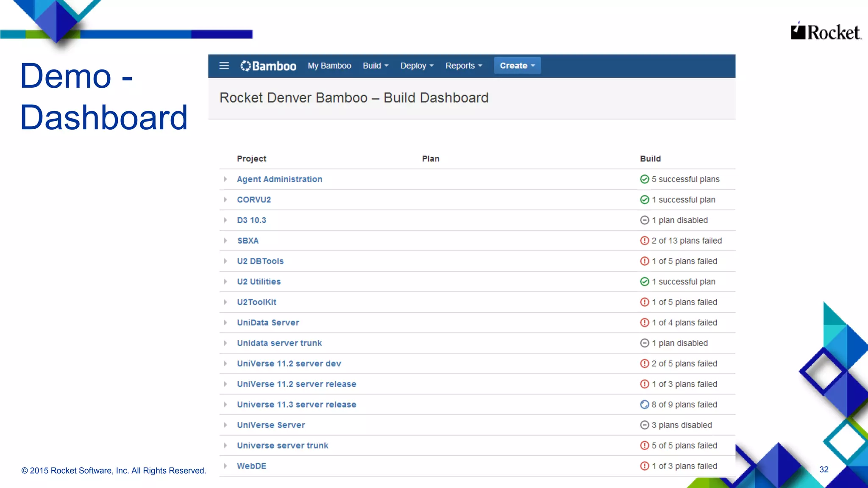The height and width of the screenshot is (488, 868).
Task: Open the D3 10.3 project link
Action: (251, 220)
